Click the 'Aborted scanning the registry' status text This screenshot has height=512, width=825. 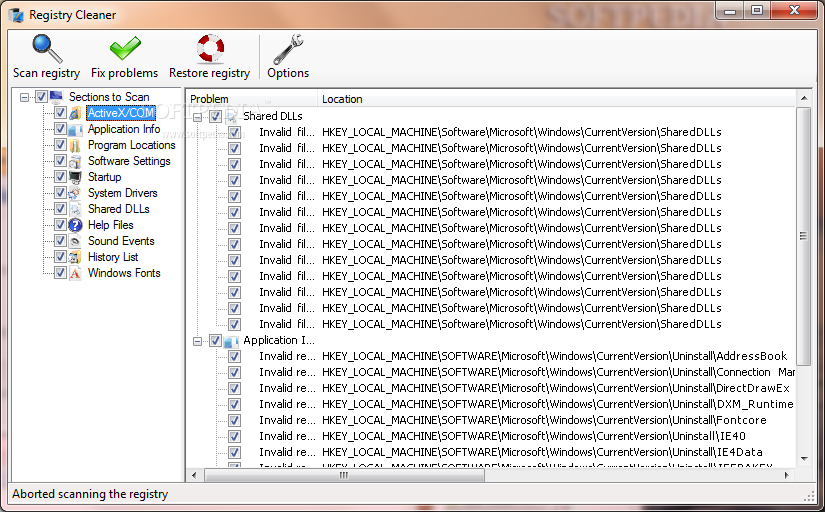point(90,494)
